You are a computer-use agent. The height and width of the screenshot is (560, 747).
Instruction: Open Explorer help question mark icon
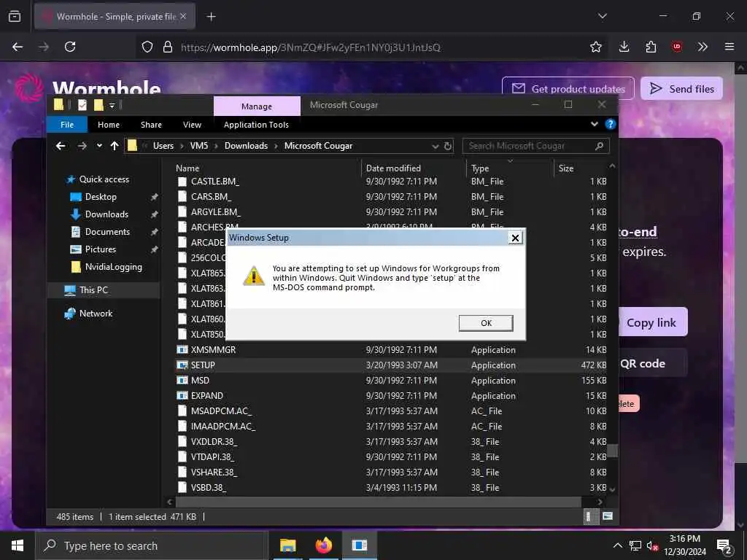pos(610,124)
